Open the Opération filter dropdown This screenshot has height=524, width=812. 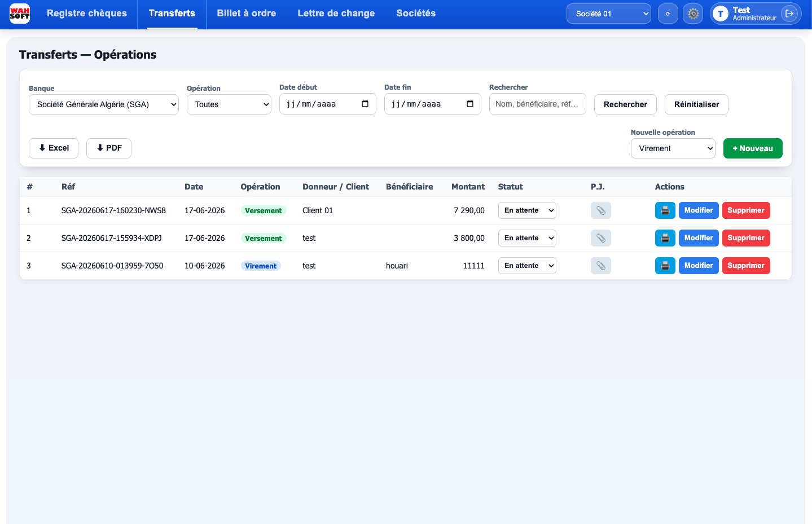pyautogui.click(x=229, y=104)
